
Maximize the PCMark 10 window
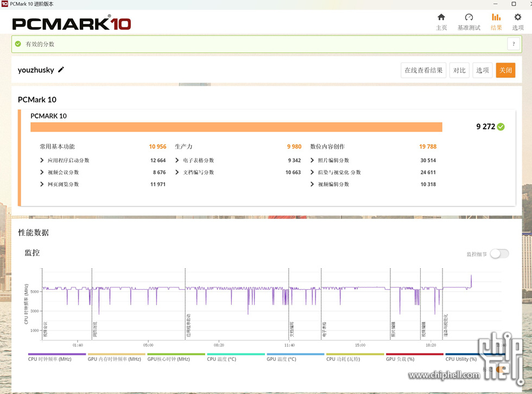click(514, 4)
